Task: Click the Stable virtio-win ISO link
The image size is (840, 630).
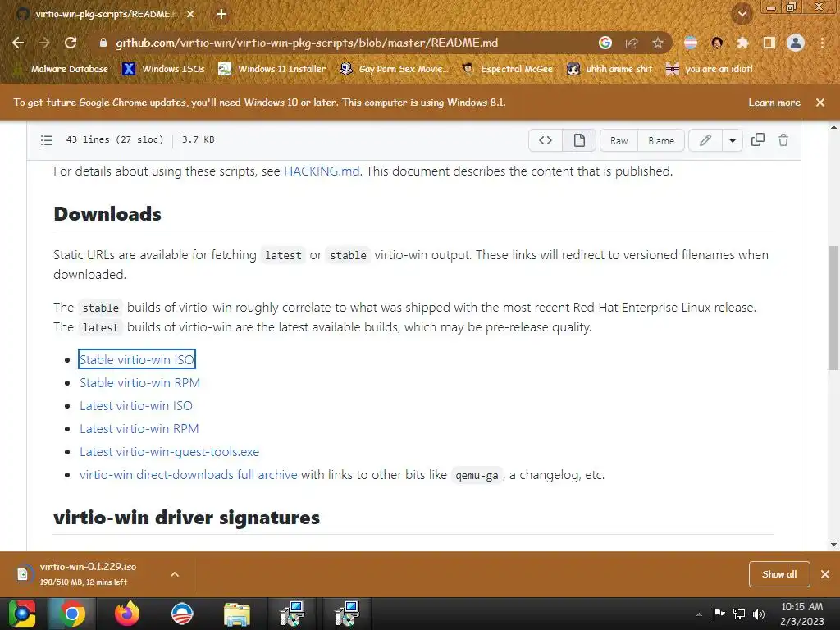Action: pyautogui.click(x=137, y=359)
